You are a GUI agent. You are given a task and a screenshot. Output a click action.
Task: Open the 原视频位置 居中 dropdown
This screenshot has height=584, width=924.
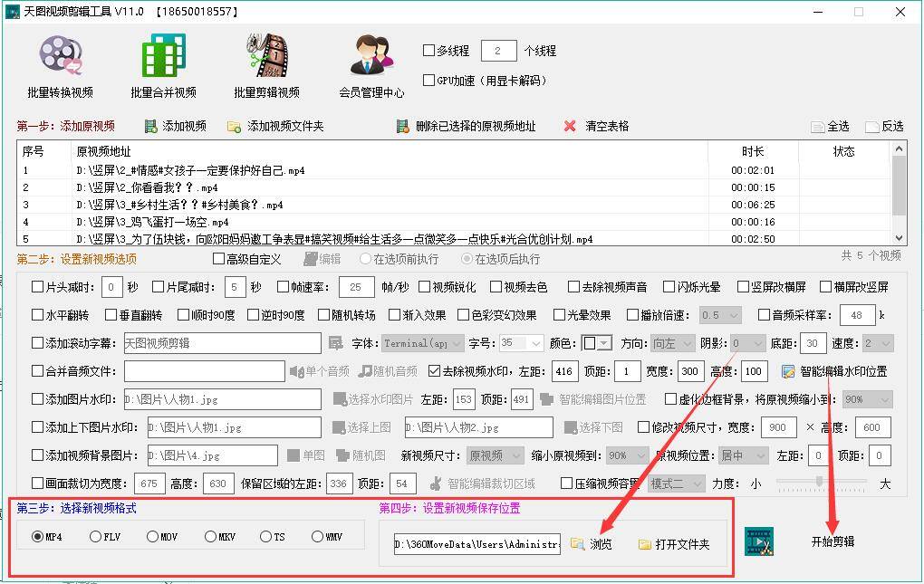pyautogui.click(x=744, y=455)
